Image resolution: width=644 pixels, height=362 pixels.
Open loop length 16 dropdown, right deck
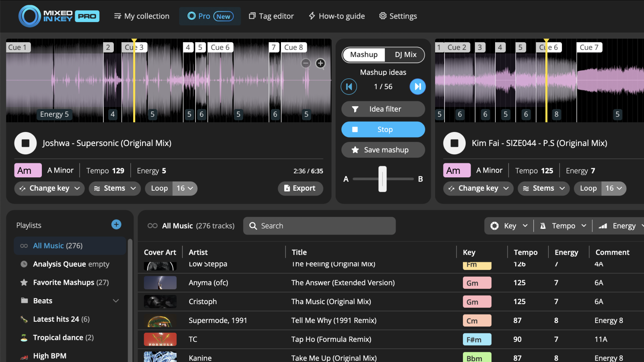(x=614, y=188)
